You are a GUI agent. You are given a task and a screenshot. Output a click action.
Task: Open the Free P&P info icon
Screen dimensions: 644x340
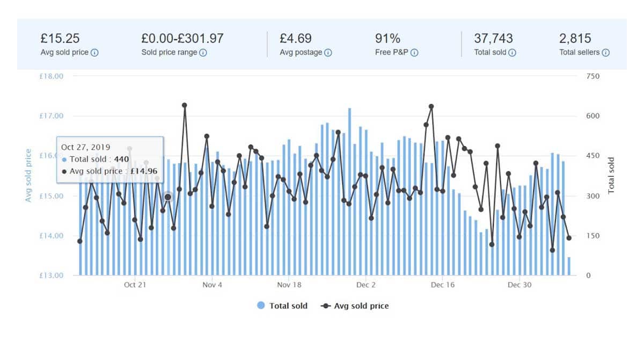coord(415,53)
